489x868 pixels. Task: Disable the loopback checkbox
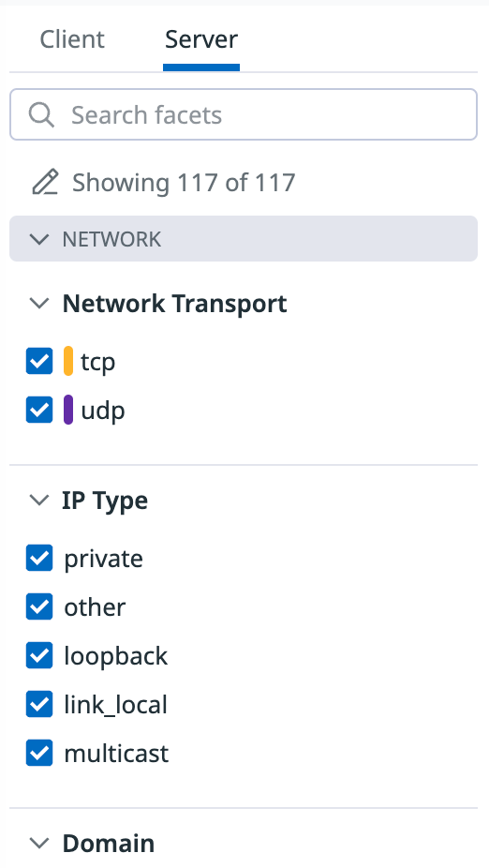[39, 655]
